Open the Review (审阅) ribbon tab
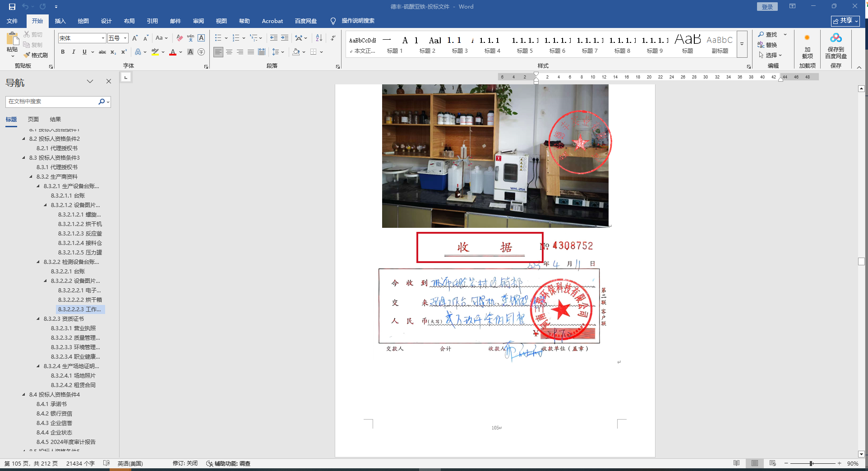868x471 pixels. (x=199, y=21)
